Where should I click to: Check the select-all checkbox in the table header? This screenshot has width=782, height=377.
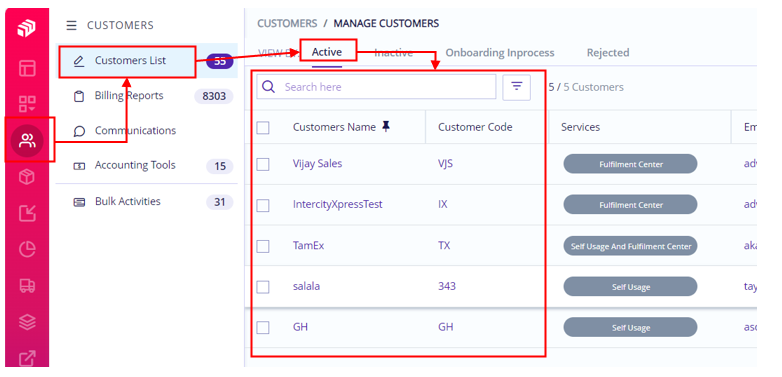pos(263,128)
